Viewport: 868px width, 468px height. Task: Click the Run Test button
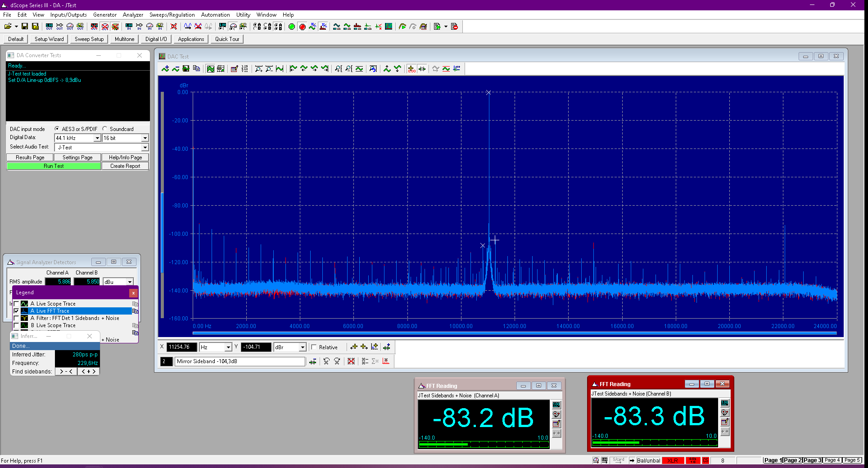coord(54,166)
